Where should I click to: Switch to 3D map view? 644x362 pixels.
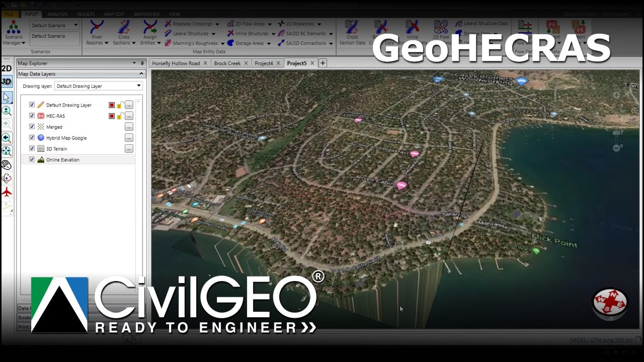[7, 81]
